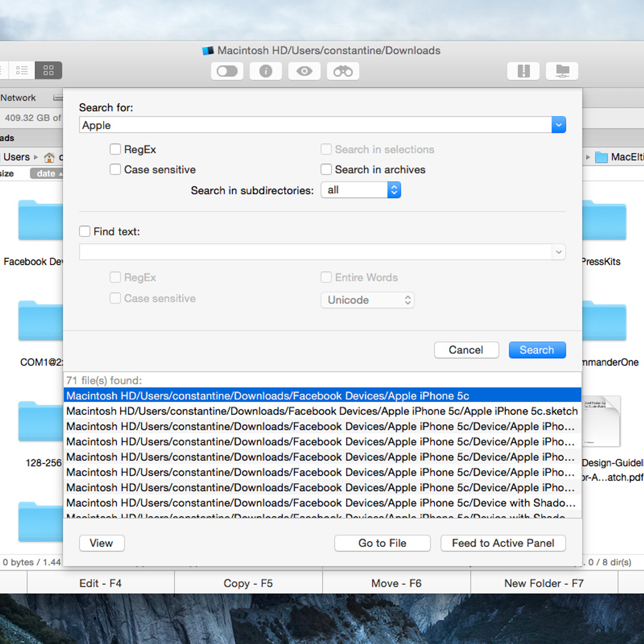Click the binoculars search icon
The width and height of the screenshot is (644, 644).
343,71
